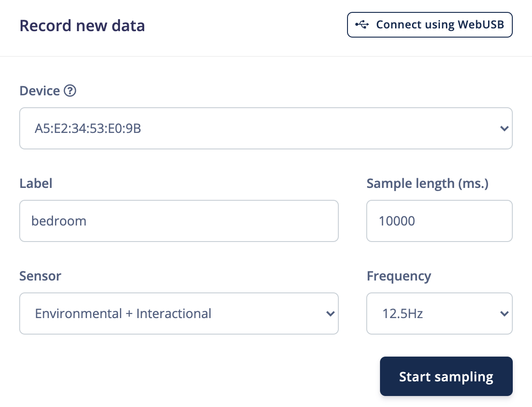Viewport: 532px width, 407px height.
Task: Click the USB icon beside Connect using WebUSB
Action: click(362, 25)
